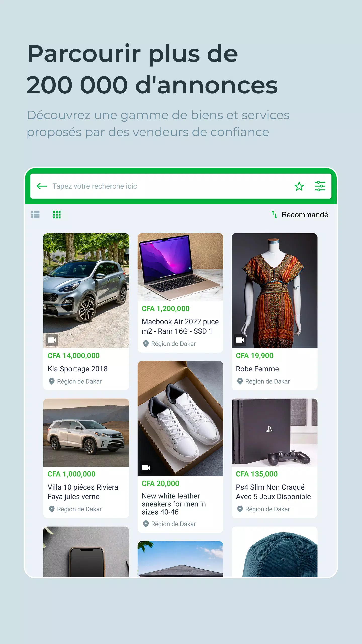The height and width of the screenshot is (644, 362).
Task: Open 'Villa 10 piéces Riviera' listing title
Action: (83, 492)
